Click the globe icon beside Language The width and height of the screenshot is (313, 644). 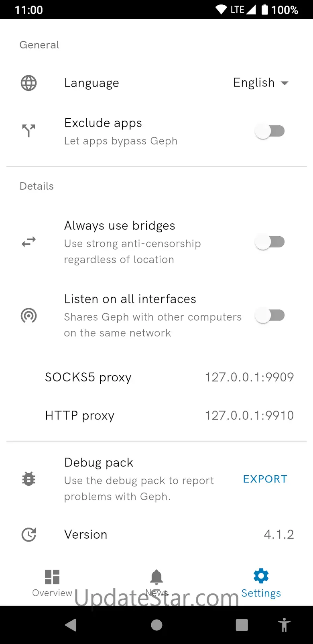29,83
